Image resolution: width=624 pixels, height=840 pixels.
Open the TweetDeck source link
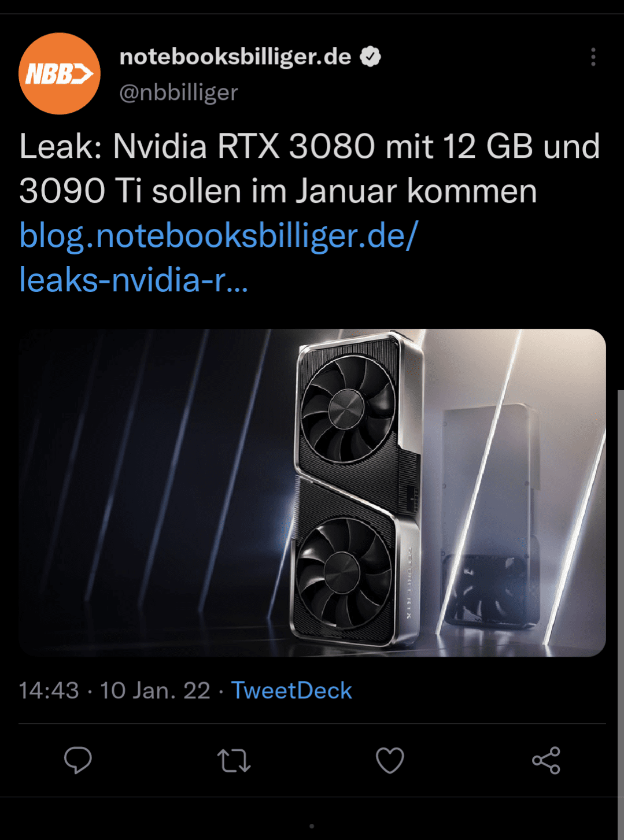(291, 690)
